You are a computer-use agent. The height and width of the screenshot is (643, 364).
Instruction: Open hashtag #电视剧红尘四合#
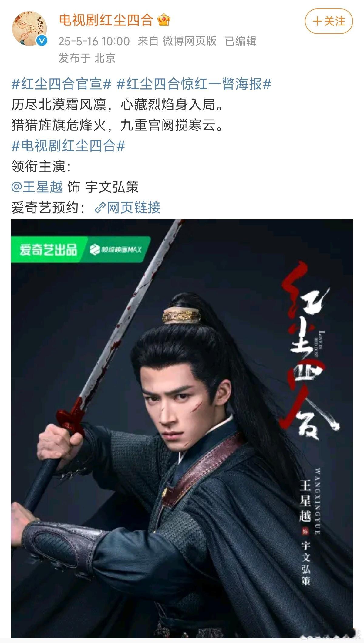point(68,146)
